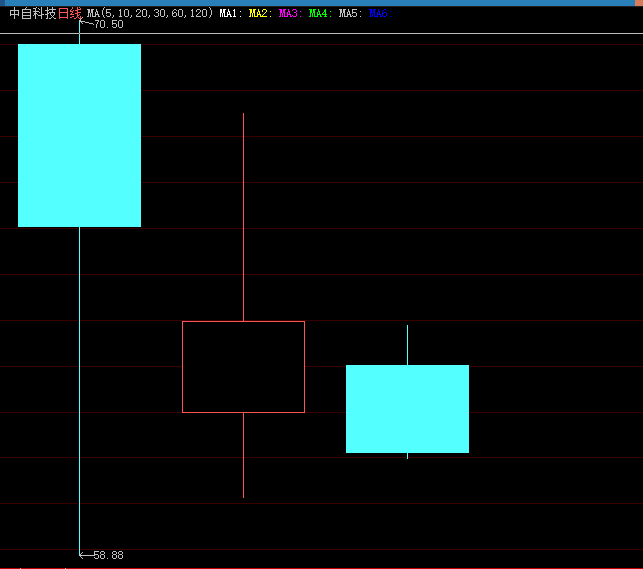Screen dimensions: 643x569
Task: Click the upper wick of the third candle
Action: tap(407, 345)
